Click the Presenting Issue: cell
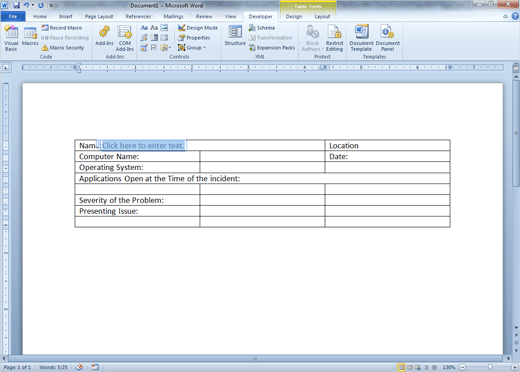Image resolution: width=520 pixels, height=372 pixels. (x=137, y=211)
